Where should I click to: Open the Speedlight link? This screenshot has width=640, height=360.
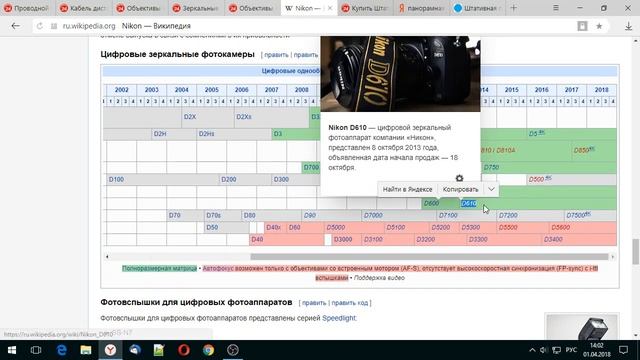coord(338,318)
